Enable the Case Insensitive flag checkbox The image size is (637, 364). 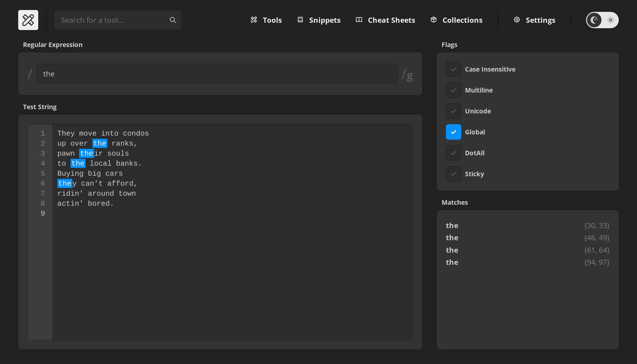453,69
